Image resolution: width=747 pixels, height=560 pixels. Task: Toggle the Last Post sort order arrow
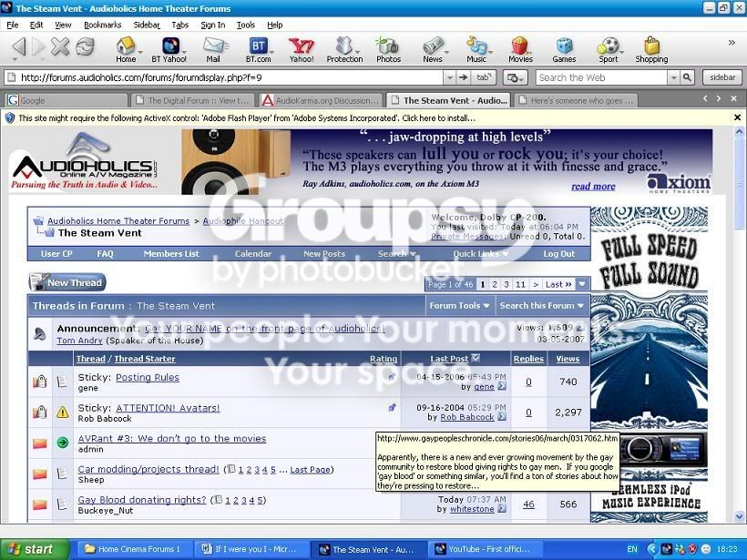click(x=475, y=358)
